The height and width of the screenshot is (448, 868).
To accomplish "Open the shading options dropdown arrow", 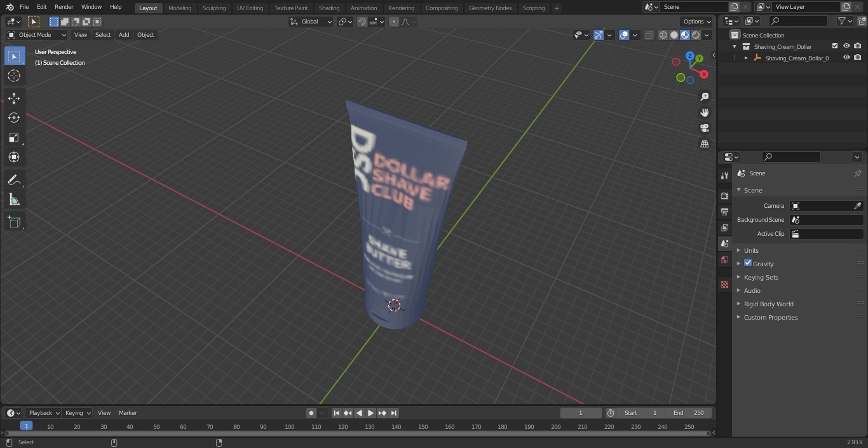I will point(707,35).
